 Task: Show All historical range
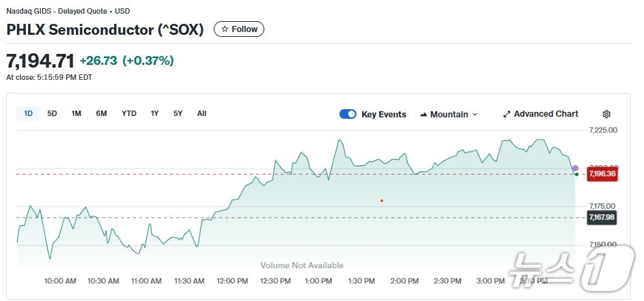pos(201,113)
